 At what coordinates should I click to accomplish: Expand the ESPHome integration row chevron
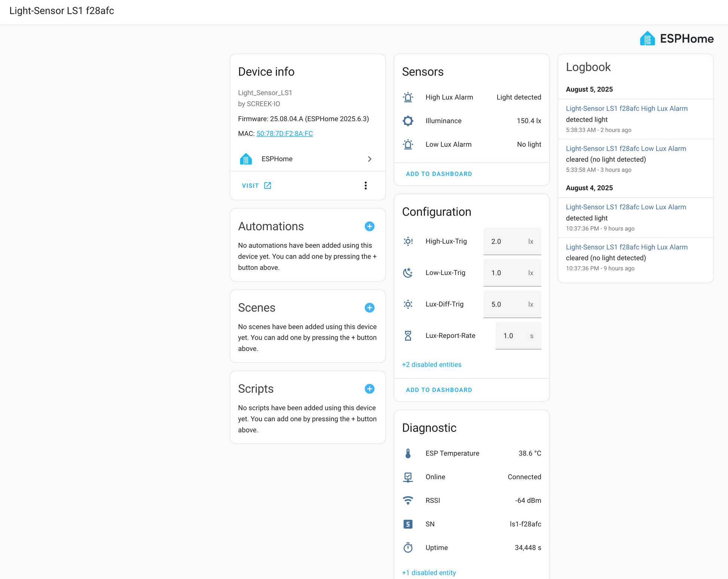[370, 159]
